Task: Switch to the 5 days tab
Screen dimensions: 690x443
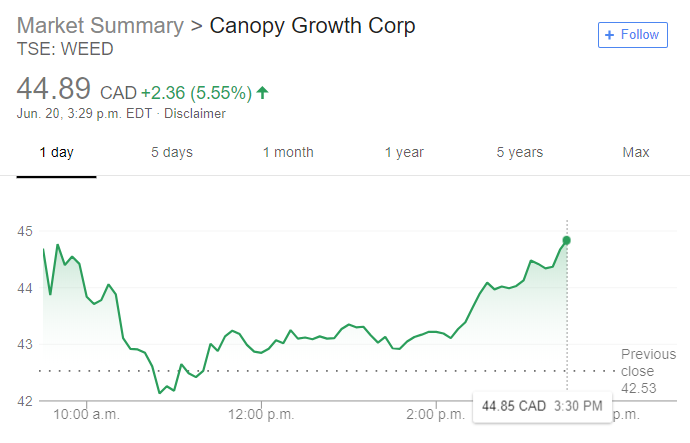Action: (172, 152)
